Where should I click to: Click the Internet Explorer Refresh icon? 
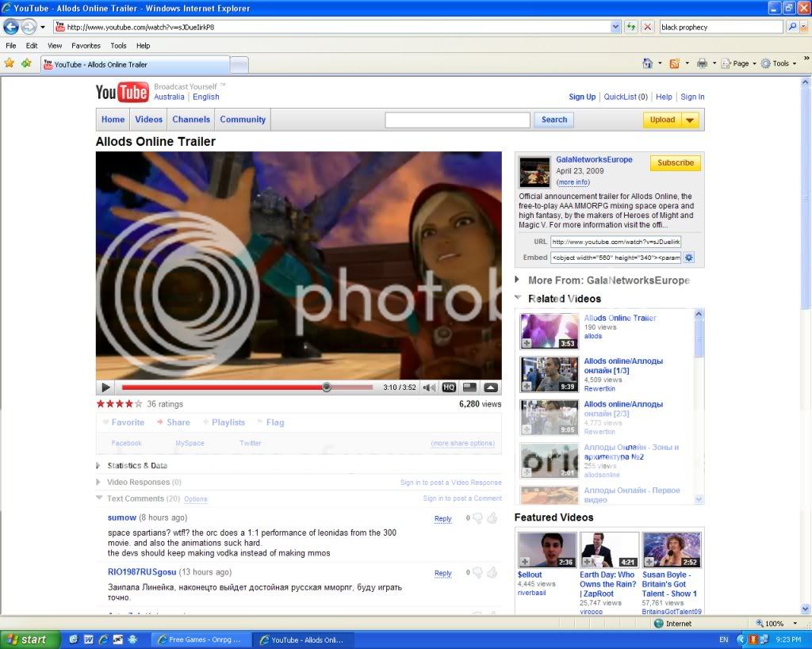631,27
